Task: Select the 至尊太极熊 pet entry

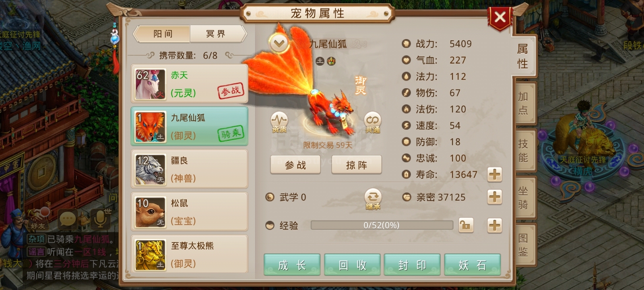Action: pyautogui.click(x=189, y=254)
